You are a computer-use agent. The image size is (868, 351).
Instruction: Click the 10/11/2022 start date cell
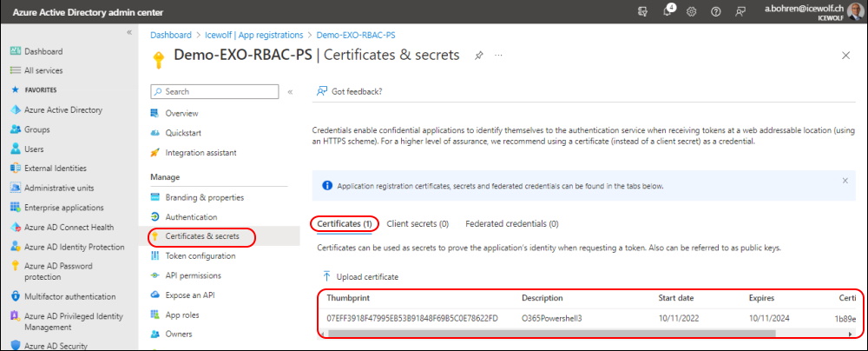(x=679, y=318)
